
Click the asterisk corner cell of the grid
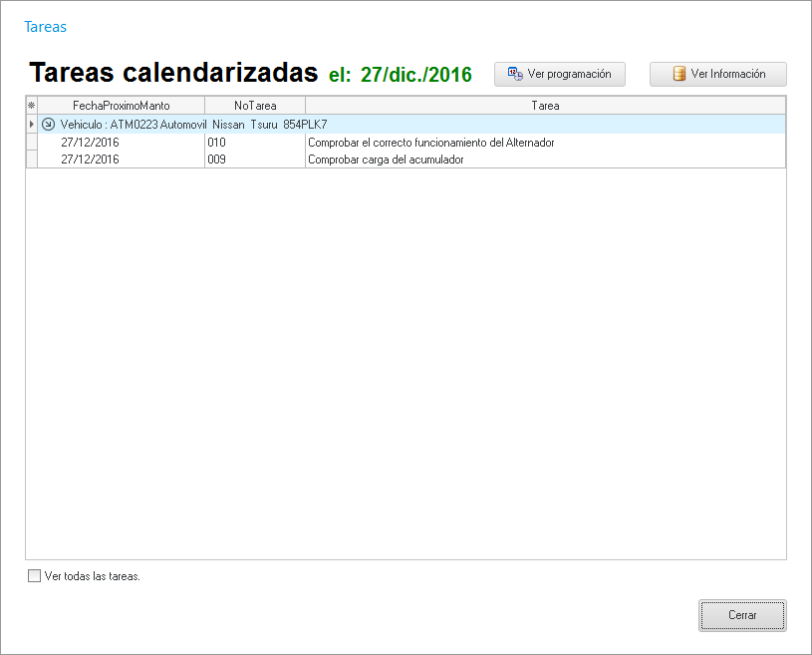point(31,106)
